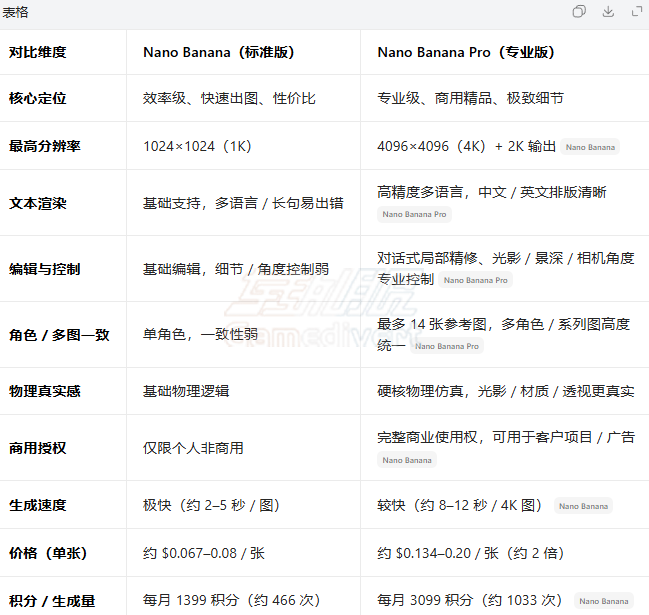
Task: Expand the table to fullscreen view
Action: (x=637, y=12)
